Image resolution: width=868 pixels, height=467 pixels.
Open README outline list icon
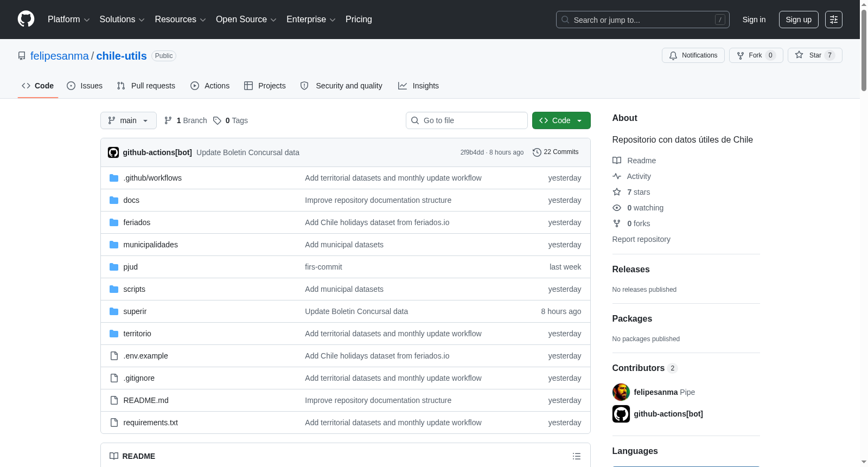[577, 456]
